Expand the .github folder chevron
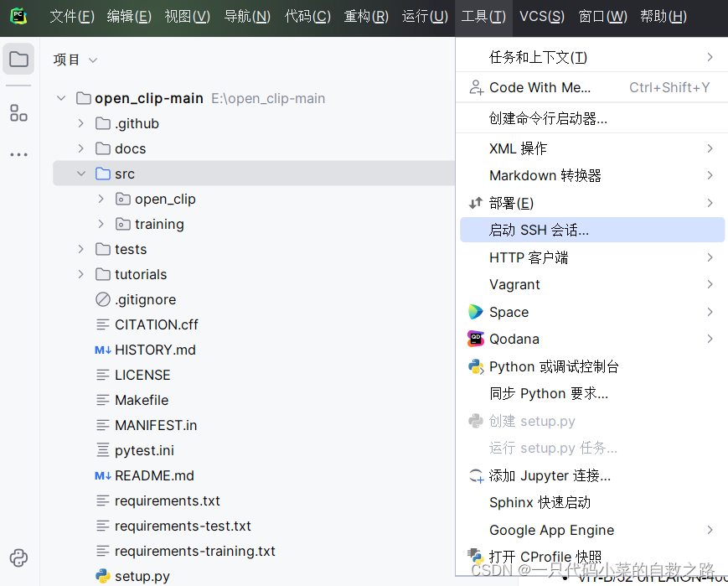This screenshot has height=586, width=728. tap(80, 123)
